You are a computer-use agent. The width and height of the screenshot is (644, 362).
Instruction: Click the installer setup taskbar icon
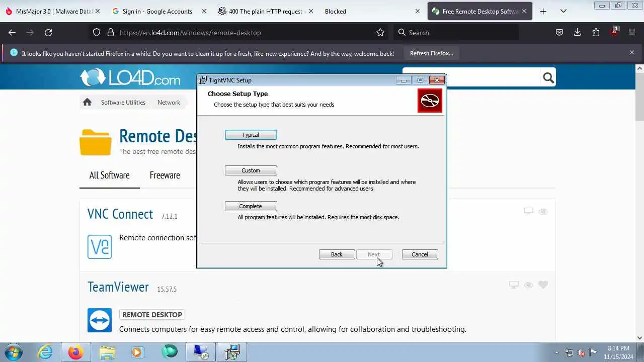[x=232, y=352]
